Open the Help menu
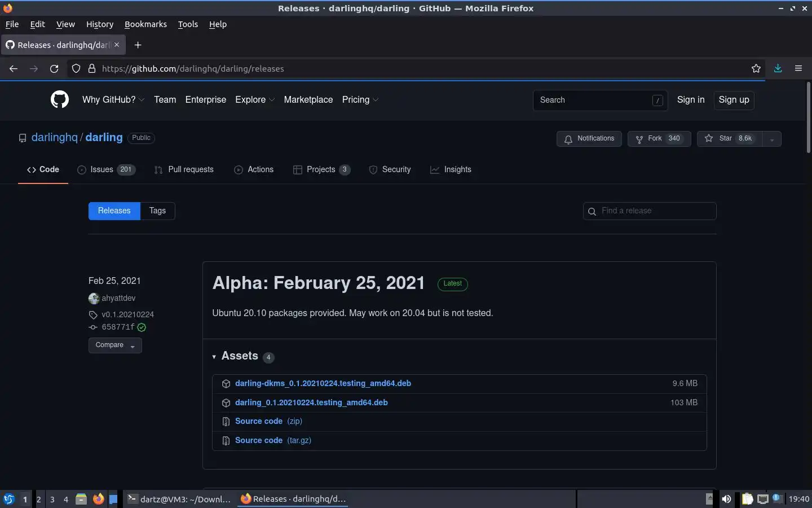 pyautogui.click(x=218, y=24)
